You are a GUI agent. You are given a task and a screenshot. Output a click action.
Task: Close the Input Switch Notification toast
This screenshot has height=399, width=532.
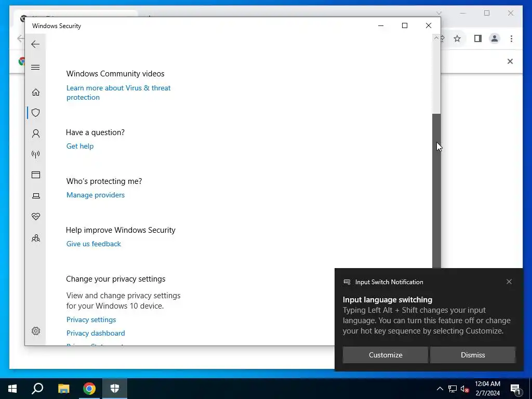509,282
